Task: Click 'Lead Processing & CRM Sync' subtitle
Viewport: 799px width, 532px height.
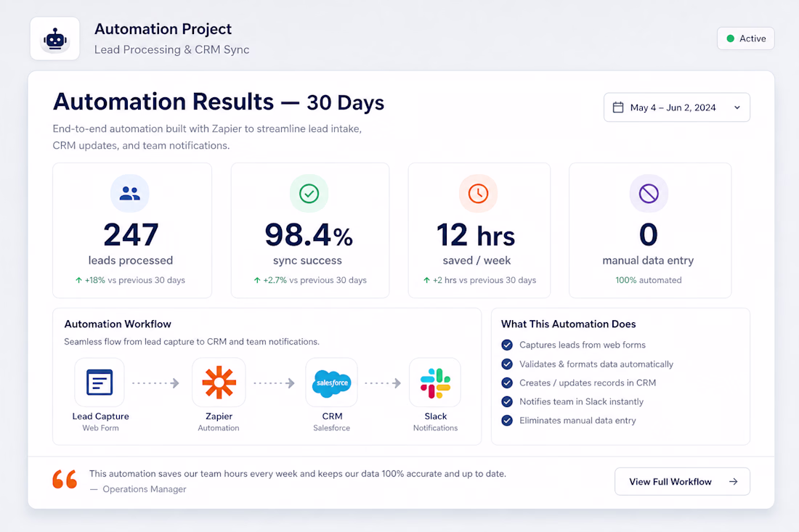Action: point(171,49)
